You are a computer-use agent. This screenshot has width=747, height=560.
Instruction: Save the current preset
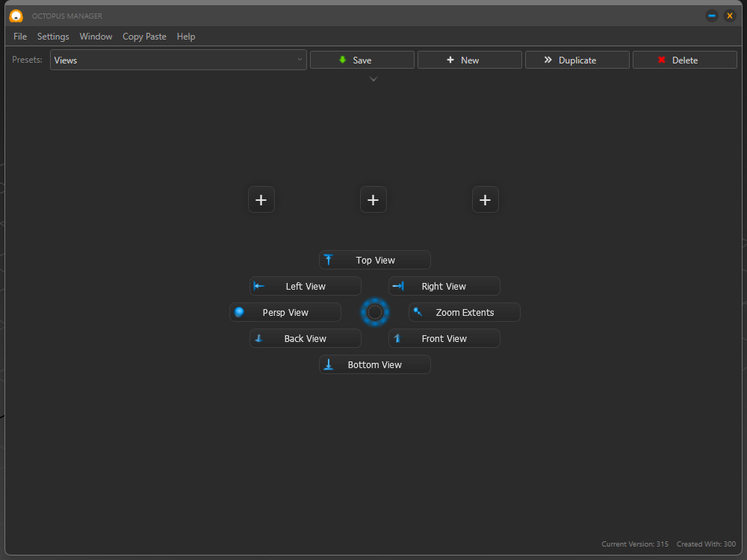tap(362, 60)
